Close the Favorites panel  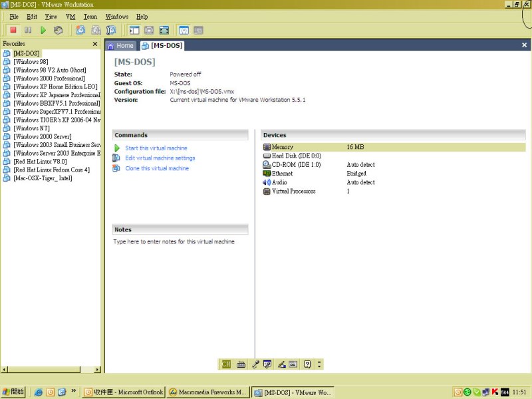click(x=95, y=44)
